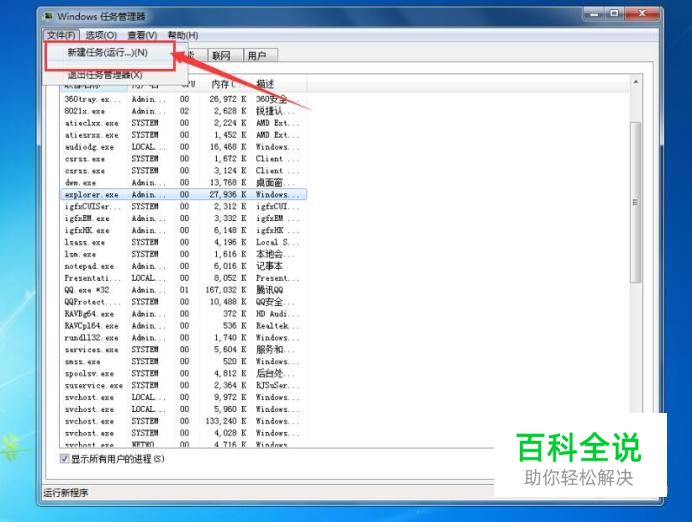
Task: Click the process list scrollbar thumb
Action: click(636, 203)
